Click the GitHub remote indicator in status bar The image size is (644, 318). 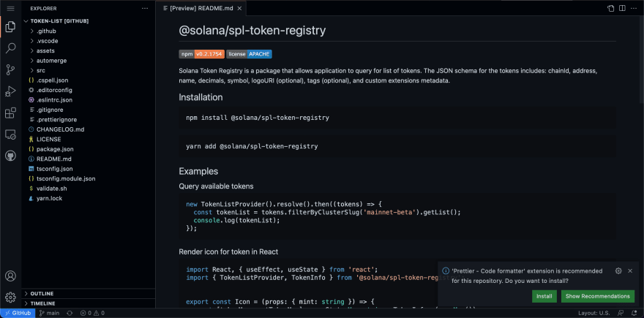click(18, 313)
